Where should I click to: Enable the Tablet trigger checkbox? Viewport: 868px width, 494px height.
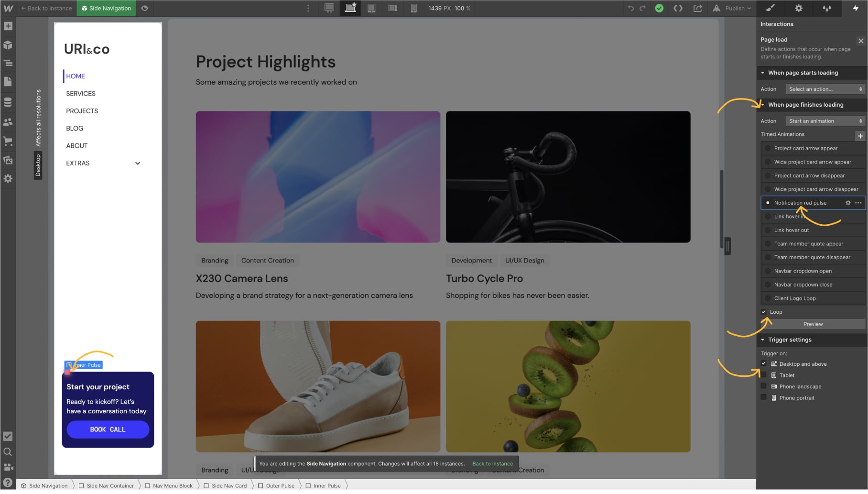tap(764, 375)
